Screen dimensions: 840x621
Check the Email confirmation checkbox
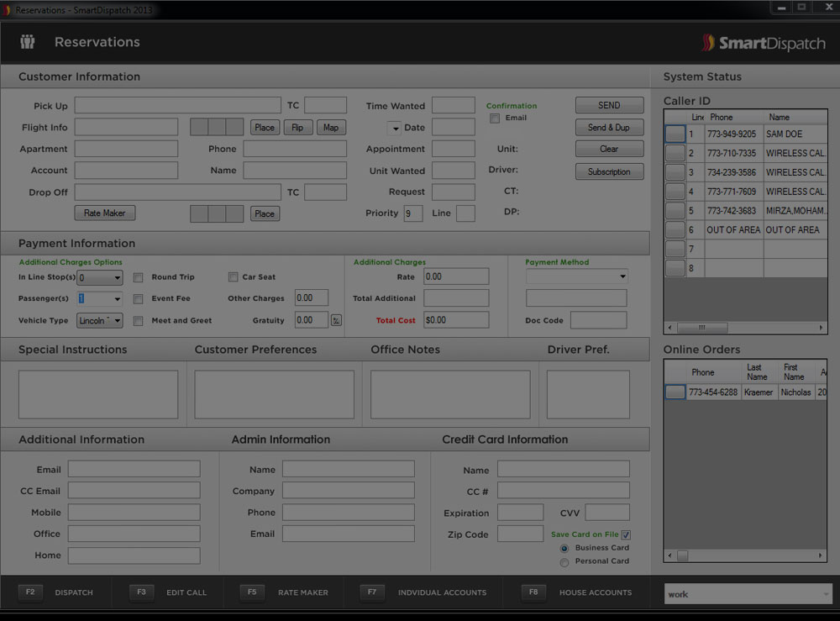pos(493,118)
